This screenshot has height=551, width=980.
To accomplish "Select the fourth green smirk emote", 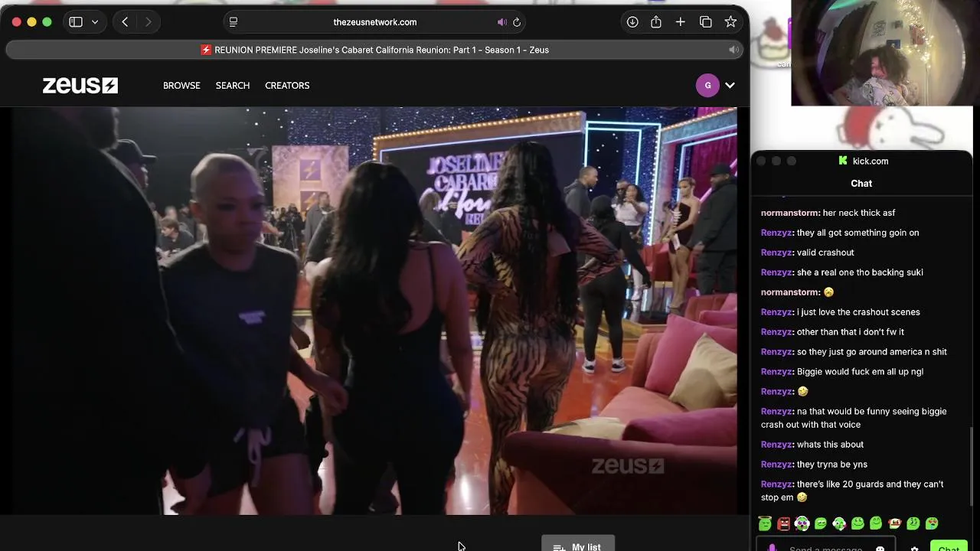I will (x=821, y=523).
